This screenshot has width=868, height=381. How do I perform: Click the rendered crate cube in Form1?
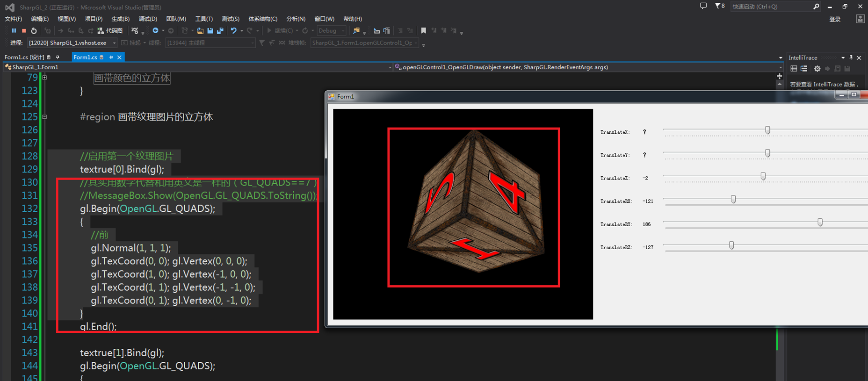coord(476,201)
